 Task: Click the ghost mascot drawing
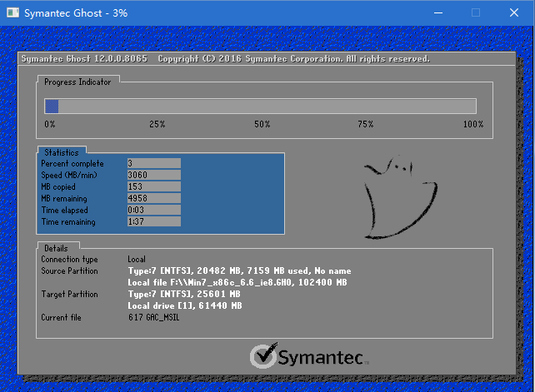(x=401, y=198)
